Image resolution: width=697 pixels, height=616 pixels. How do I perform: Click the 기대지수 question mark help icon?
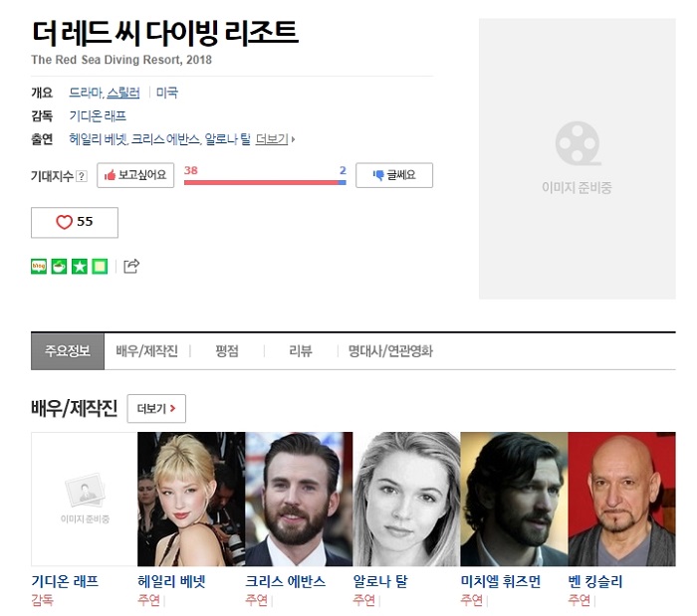pos(82,176)
